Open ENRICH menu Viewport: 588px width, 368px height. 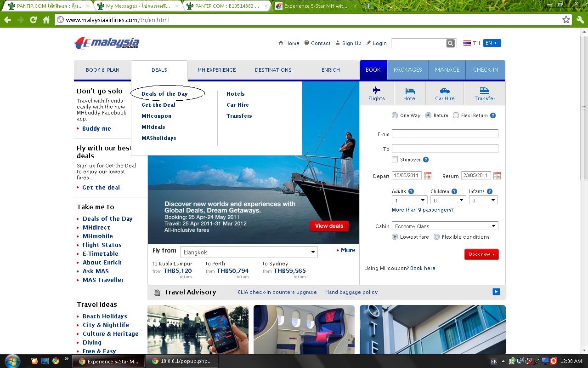click(331, 70)
